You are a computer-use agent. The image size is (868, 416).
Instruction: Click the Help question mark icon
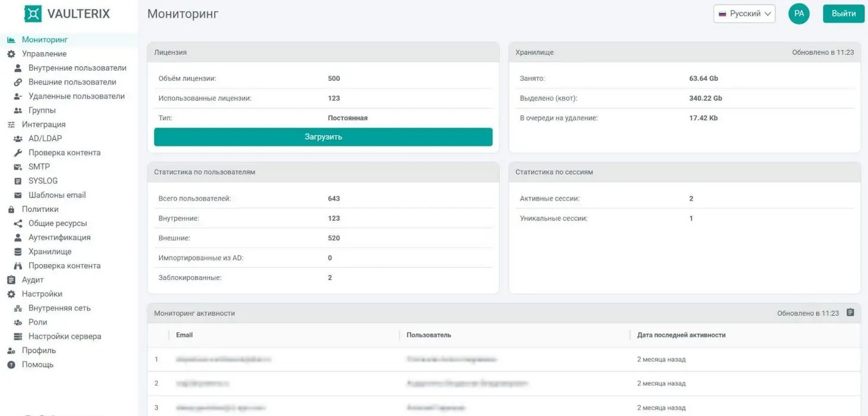point(11,365)
